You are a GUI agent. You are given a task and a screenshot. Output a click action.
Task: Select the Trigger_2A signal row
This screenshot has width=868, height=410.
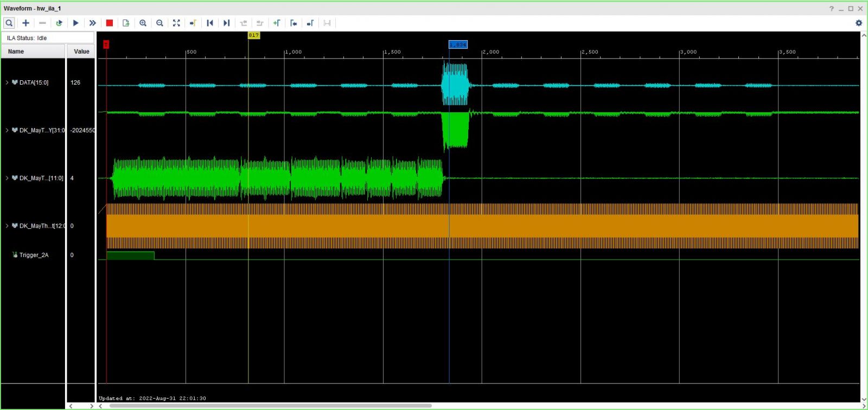tap(34, 255)
